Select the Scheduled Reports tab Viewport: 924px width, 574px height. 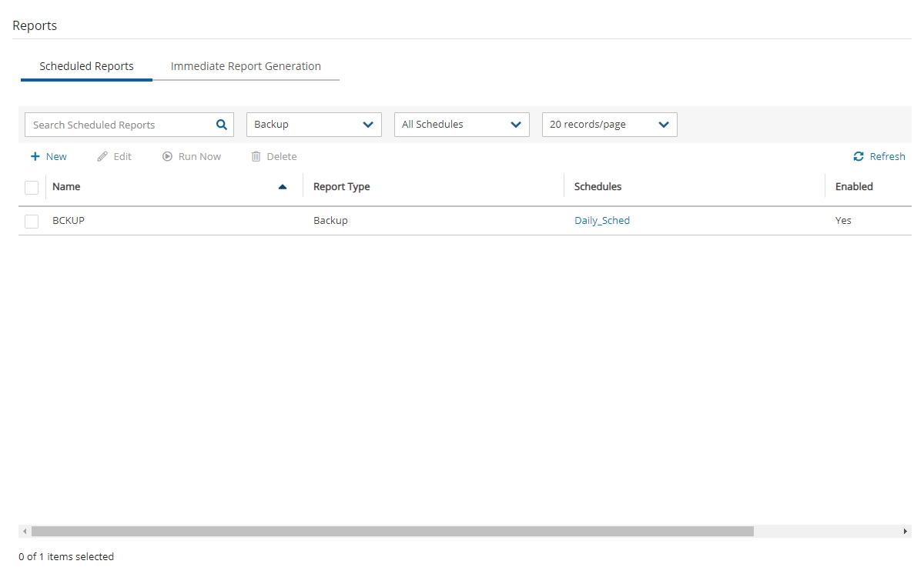tap(86, 66)
